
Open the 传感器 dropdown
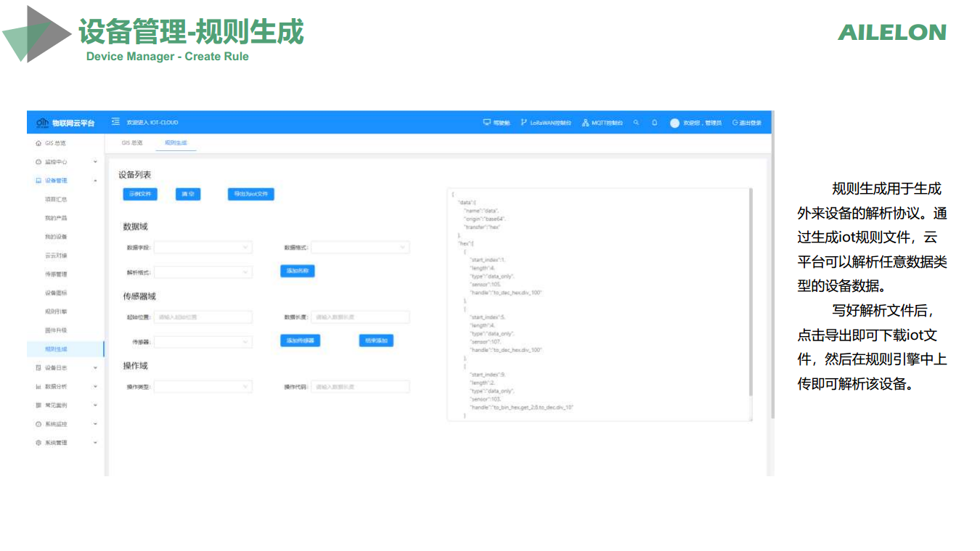coord(203,341)
